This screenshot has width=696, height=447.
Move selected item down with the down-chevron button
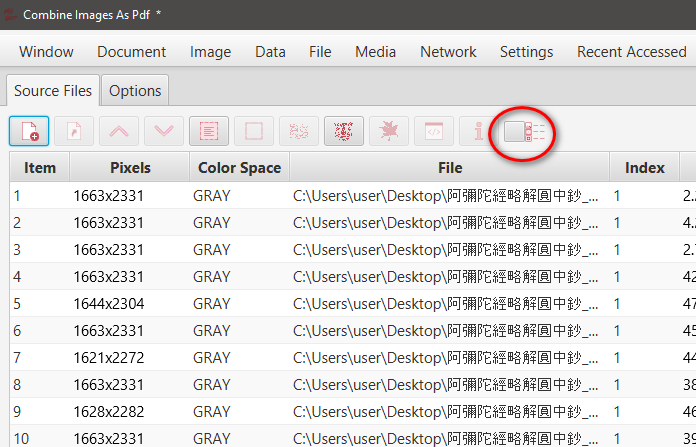[x=164, y=131]
